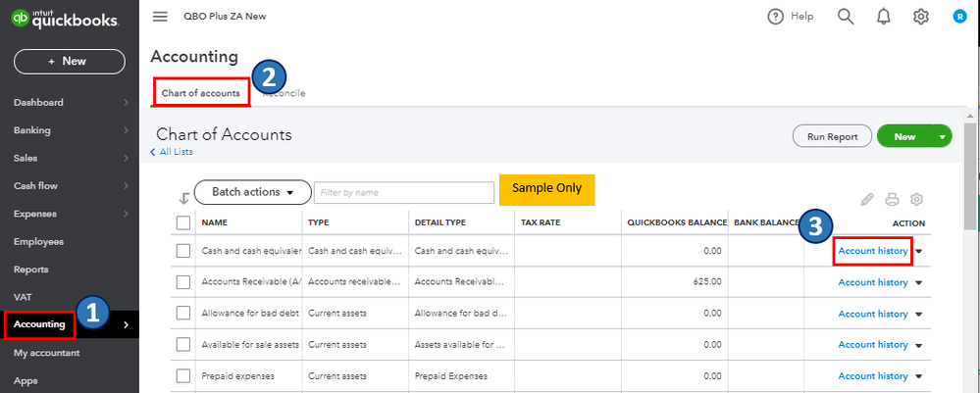Open the hamburger navigation menu icon
This screenshot has height=393, width=980.
point(160,17)
